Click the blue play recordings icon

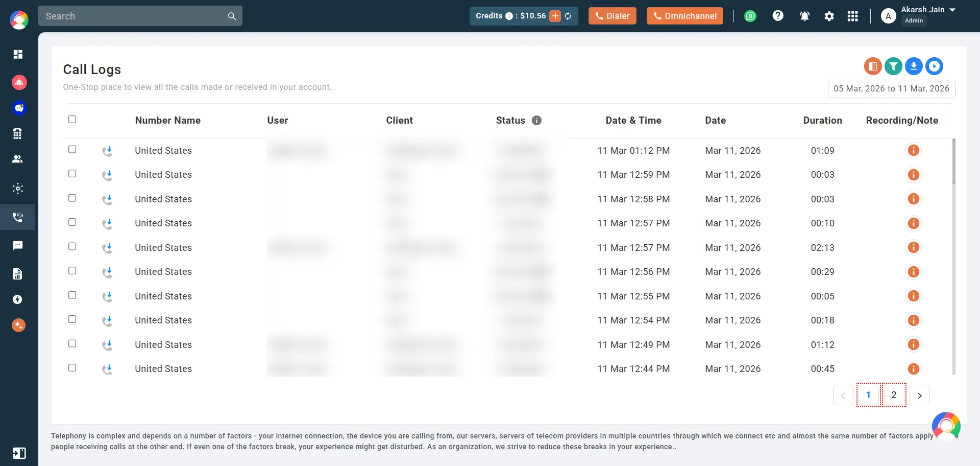coord(934,66)
